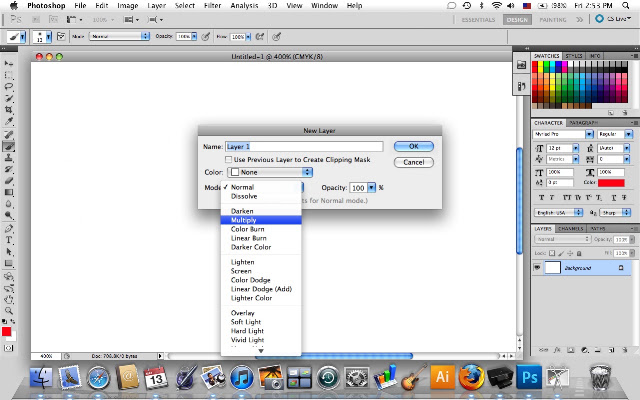Click the Illustrator icon in the dock
The width and height of the screenshot is (640, 400).
coord(442,376)
